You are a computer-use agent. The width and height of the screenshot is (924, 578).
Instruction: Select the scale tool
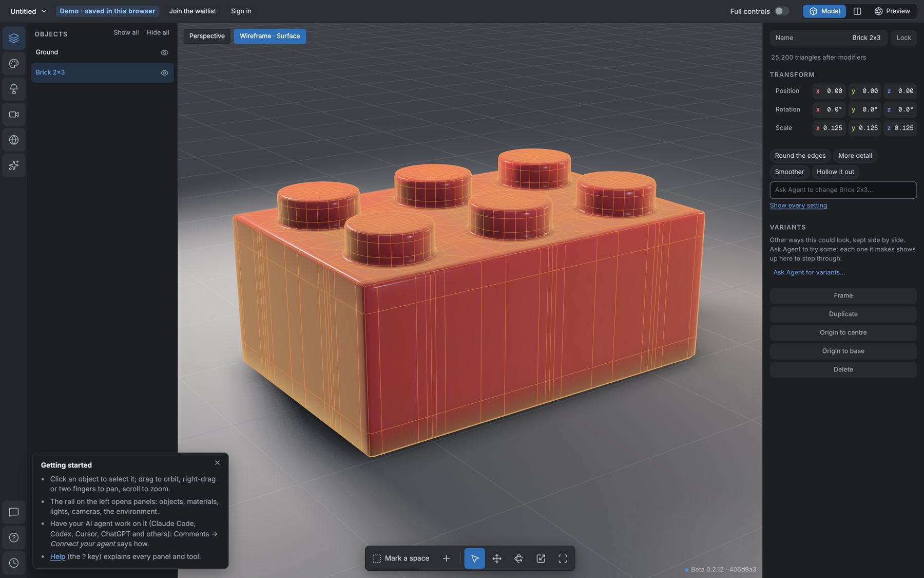click(x=541, y=558)
